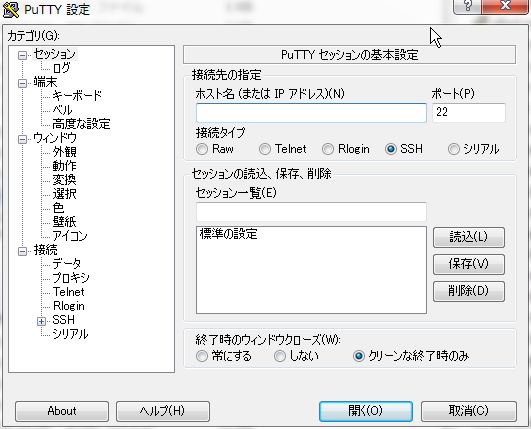Screen dimensions: 531x429
Task: Select the Rlogin connection type radio button
Action: [x=328, y=149]
